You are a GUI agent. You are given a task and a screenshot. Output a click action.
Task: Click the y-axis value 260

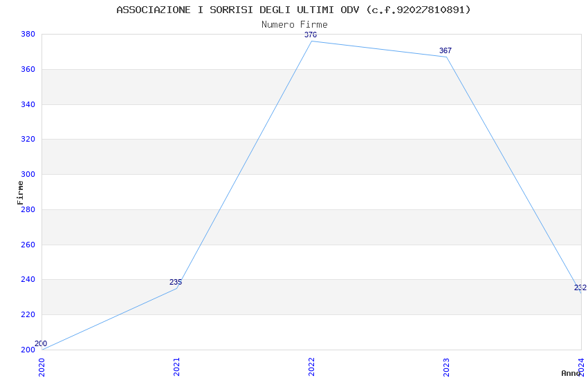click(x=28, y=245)
